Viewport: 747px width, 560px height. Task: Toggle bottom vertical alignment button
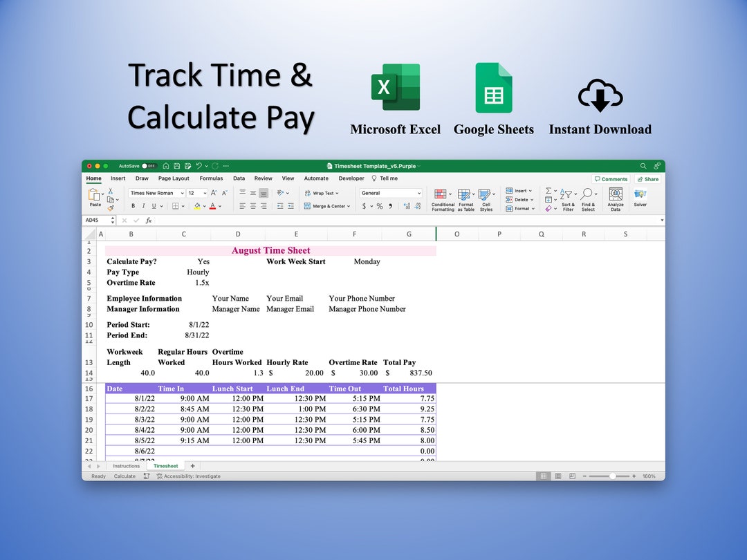264,193
